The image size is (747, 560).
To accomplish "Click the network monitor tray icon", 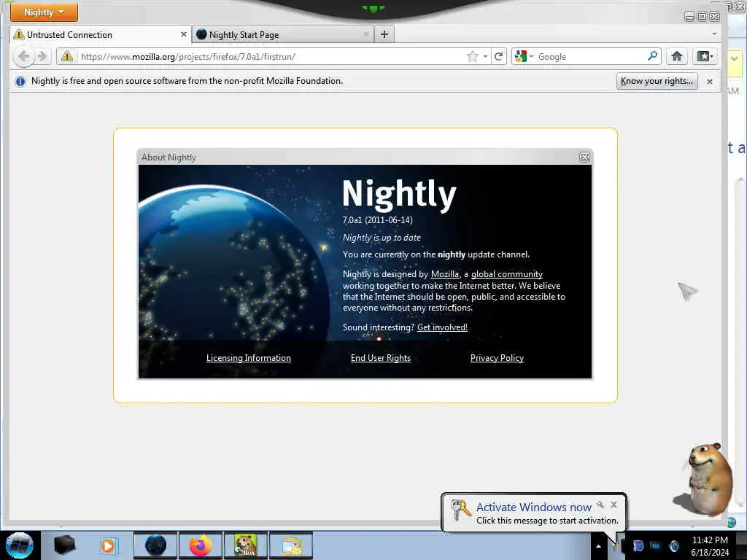I will [x=656, y=545].
